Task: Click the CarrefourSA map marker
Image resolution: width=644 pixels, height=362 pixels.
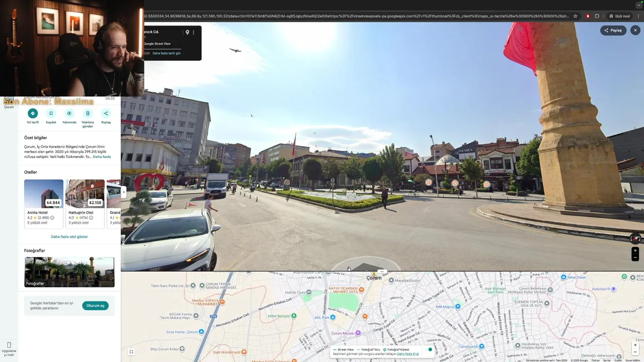Action: click(481, 346)
